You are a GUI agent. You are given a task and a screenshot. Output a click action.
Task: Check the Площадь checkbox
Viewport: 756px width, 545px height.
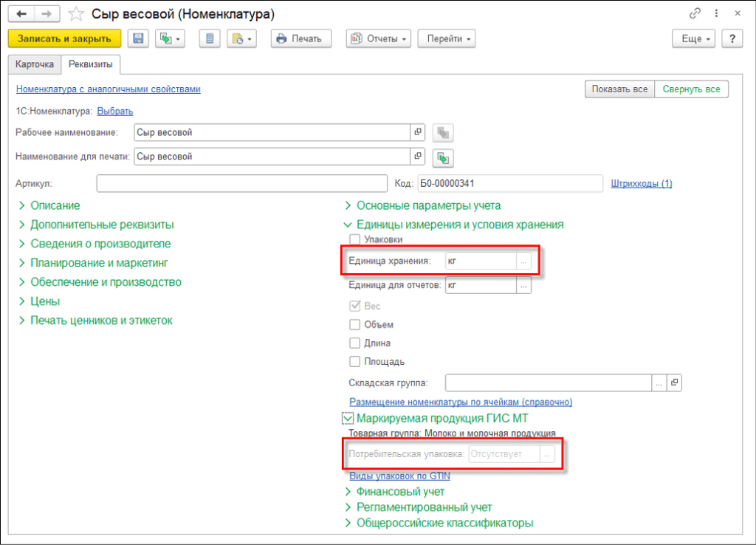click(x=354, y=362)
